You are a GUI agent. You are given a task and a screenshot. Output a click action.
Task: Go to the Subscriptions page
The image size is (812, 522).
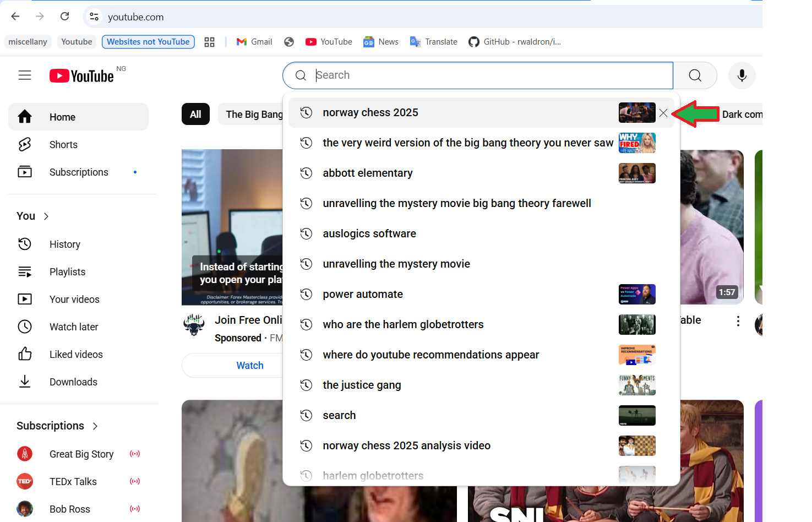pyautogui.click(x=79, y=172)
